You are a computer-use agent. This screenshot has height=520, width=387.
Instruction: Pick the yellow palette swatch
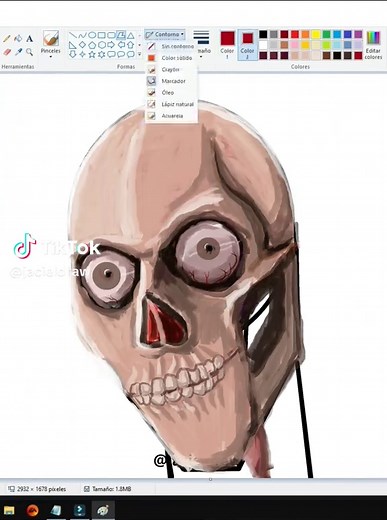(316, 34)
